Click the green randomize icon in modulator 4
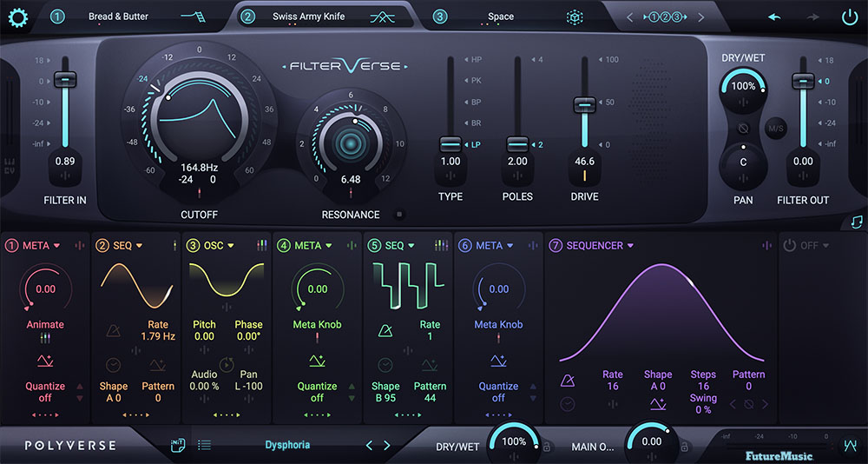The width and height of the screenshot is (868, 464). point(317,361)
